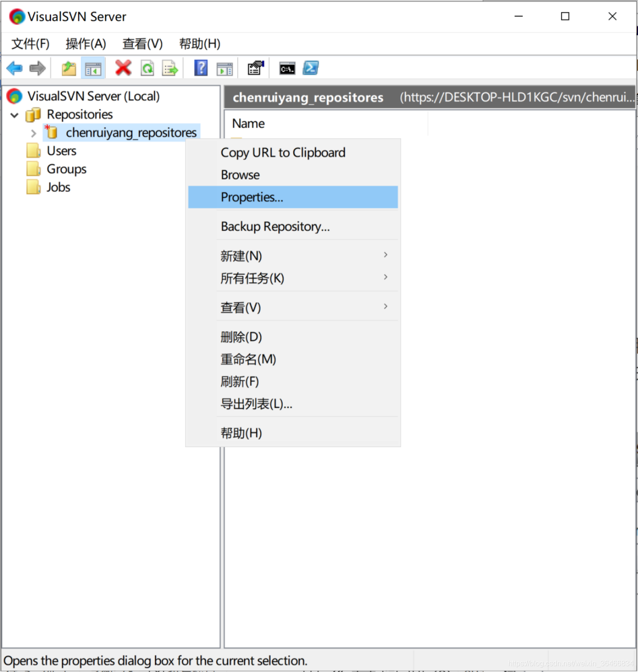The image size is (638, 672).
Task: Minimize the VisualSVN Server window
Action: [x=519, y=16]
